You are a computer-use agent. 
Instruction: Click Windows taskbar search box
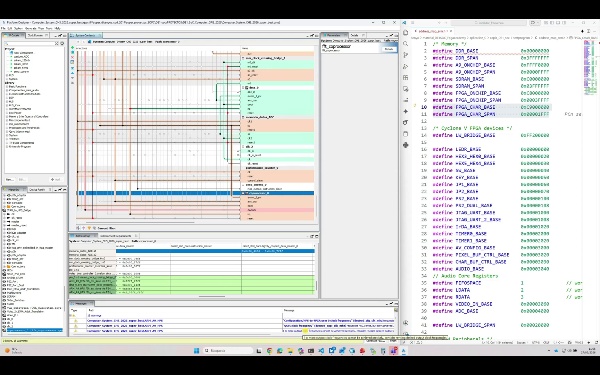pyautogui.click(x=228, y=351)
